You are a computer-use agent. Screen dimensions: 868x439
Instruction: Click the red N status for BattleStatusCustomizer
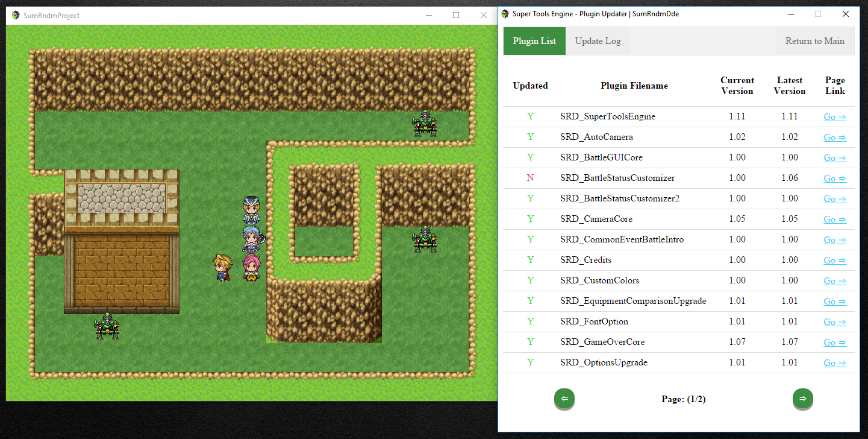coord(530,178)
